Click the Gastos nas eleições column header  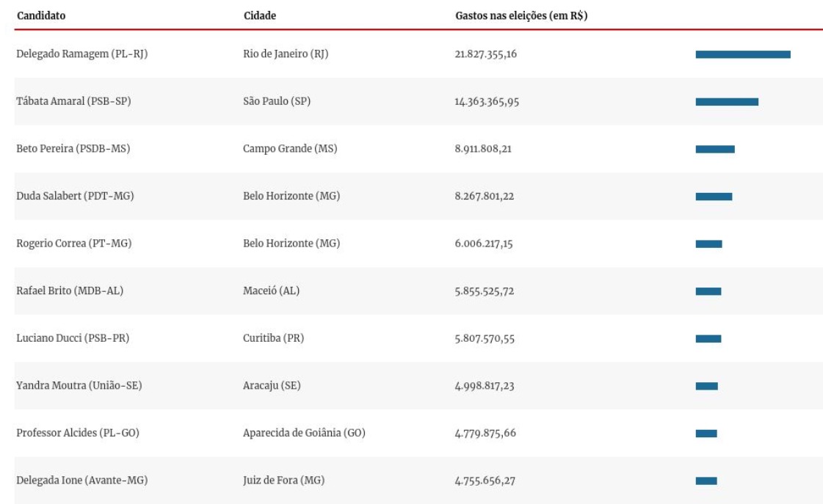pos(521,15)
